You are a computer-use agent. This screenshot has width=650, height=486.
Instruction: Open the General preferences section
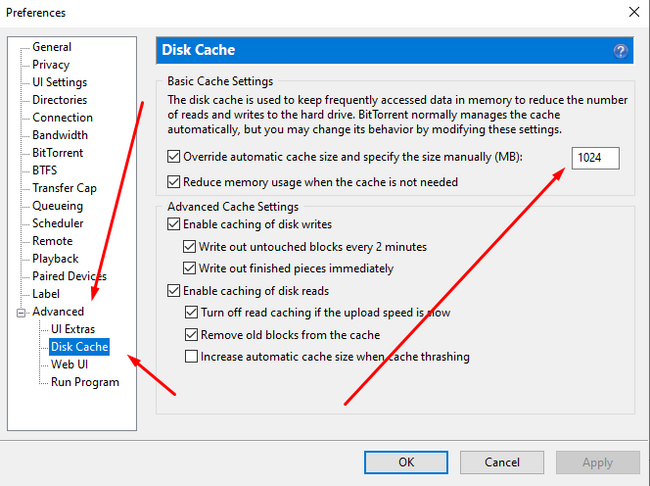[x=52, y=47]
